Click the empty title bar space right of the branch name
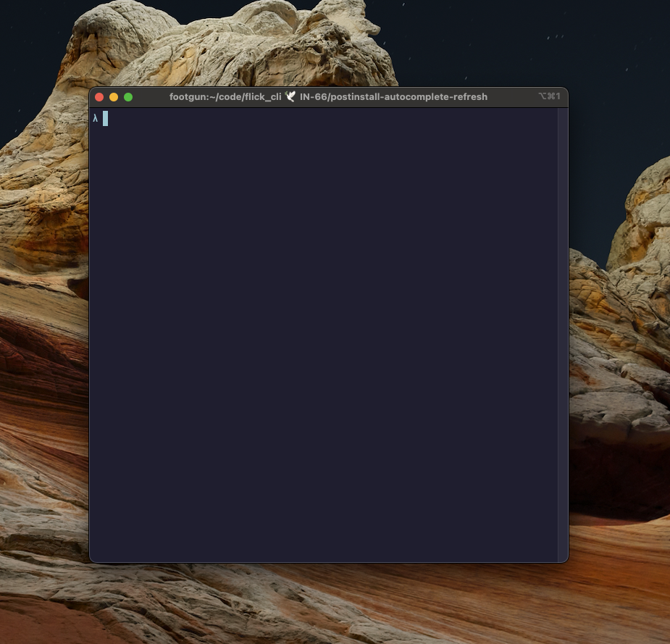 coord(511,97)
